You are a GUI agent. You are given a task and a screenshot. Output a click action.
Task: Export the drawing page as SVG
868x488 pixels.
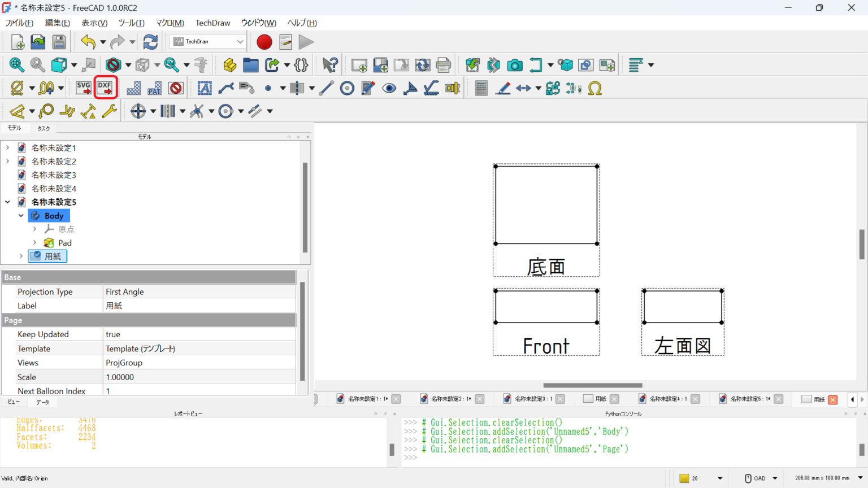(83, 88)
